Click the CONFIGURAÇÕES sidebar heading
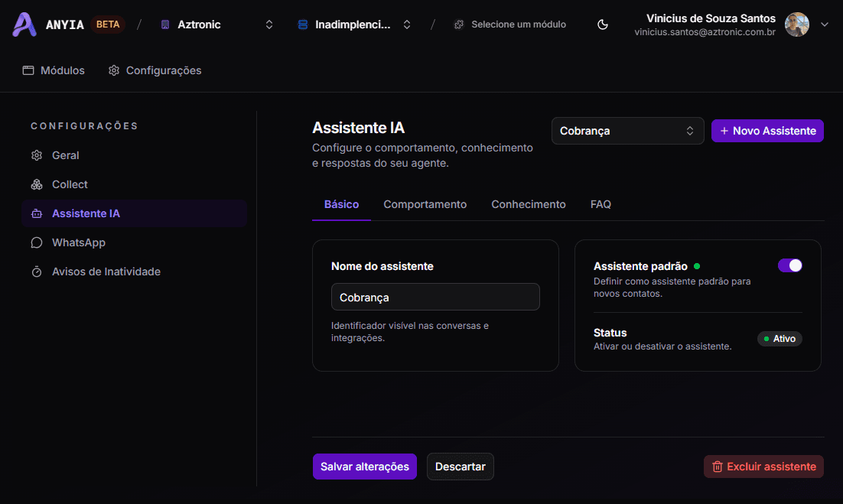Image resolution: width=843 pixels, height=504 pixels. [x=84, y=125]
